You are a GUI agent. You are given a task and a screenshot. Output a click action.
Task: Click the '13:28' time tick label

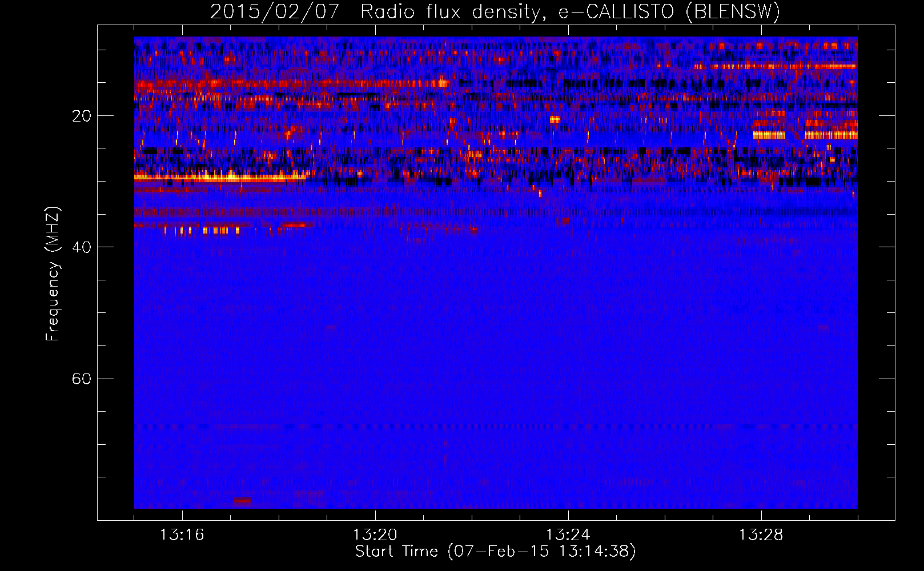coord(761,535)
